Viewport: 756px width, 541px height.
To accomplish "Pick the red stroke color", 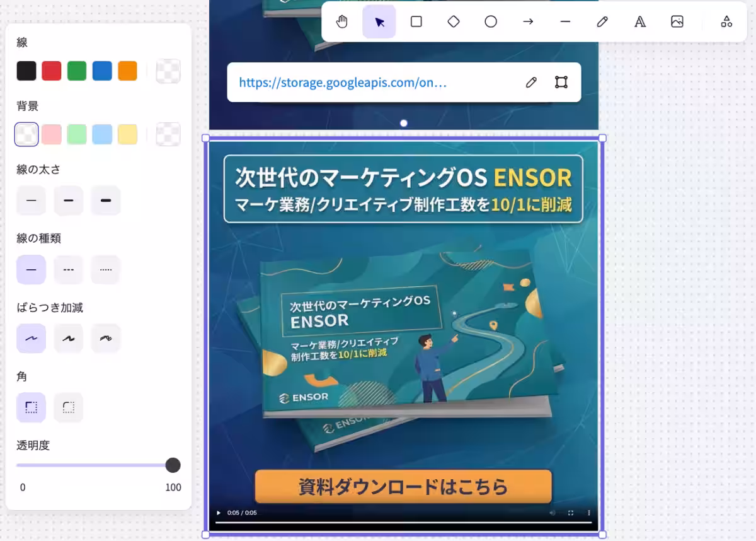I will [52, 71].
